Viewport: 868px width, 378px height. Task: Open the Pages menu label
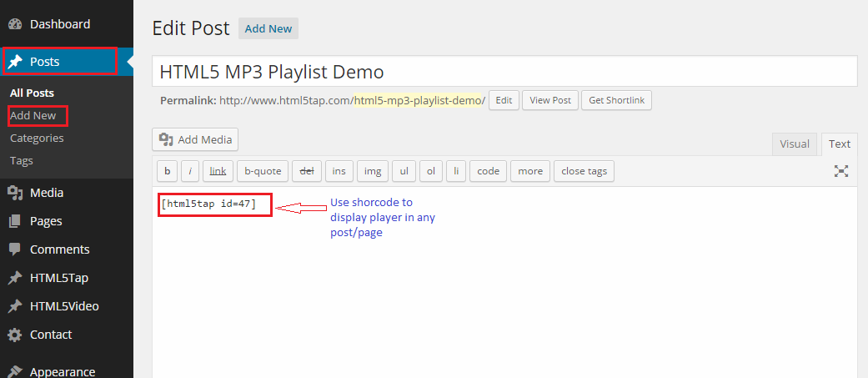click(46, 221)
